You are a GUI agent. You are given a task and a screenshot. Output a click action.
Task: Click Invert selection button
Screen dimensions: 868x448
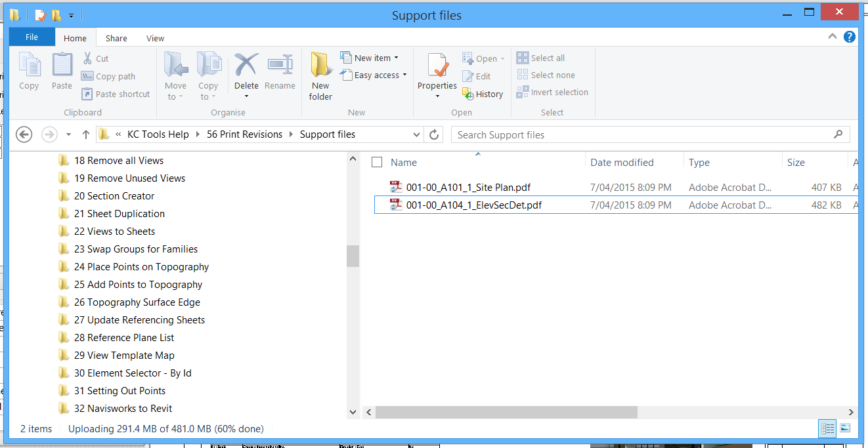[x=552, y=92]
